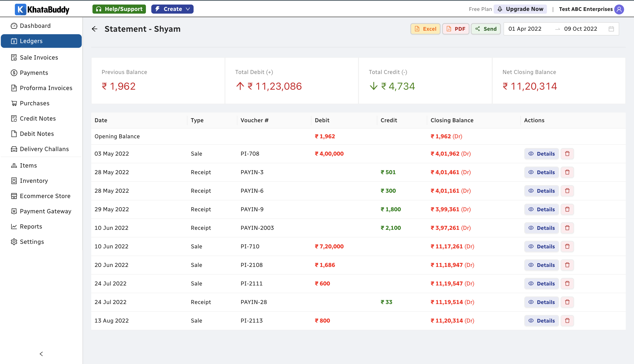Image resolution: width=634 pixels, height=364 pixels.
Task: Go to Payments section
Action: point(41,73)
